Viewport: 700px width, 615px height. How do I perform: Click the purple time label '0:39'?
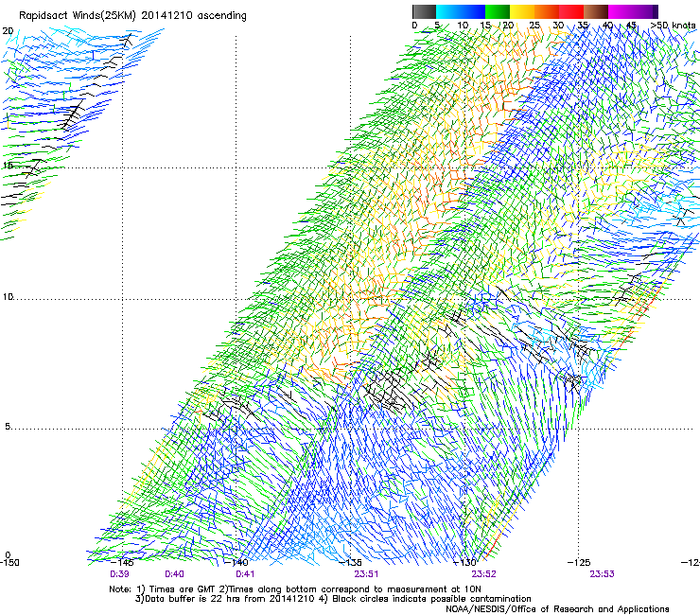coord(119,574)
